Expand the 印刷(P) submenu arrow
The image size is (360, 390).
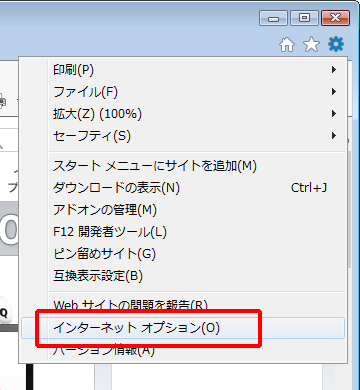tap(334, 70)
